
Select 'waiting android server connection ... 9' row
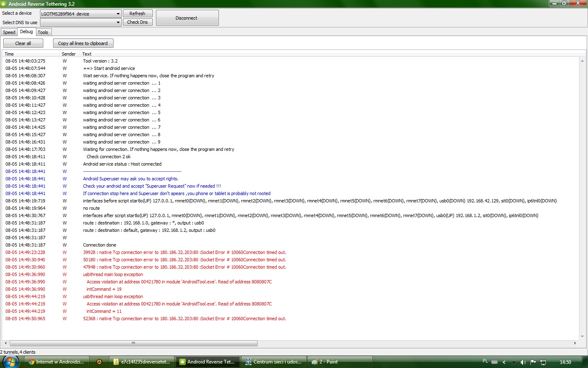point(122,142)
